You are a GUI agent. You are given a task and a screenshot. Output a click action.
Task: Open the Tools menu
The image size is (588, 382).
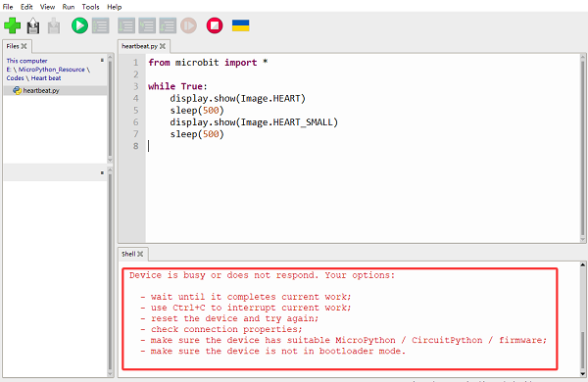[90, 7]
